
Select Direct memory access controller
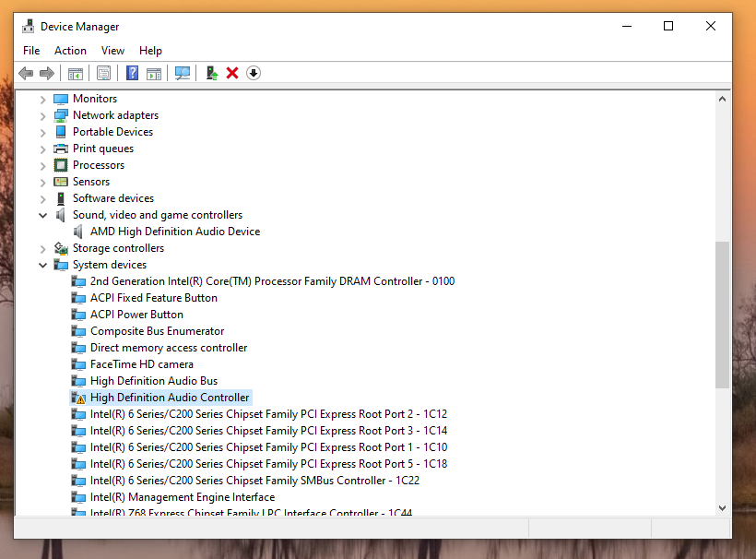(169, 348)
